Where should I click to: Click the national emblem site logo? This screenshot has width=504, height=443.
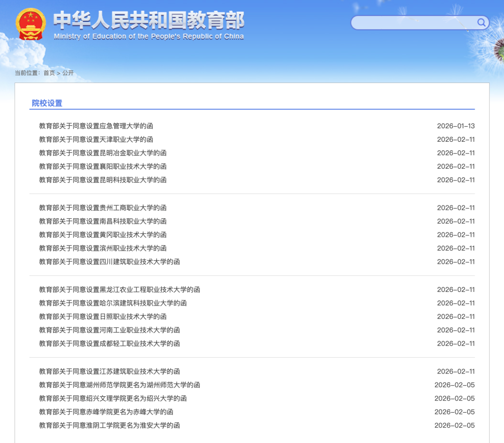pyautogui.click(x=31, y=25)
